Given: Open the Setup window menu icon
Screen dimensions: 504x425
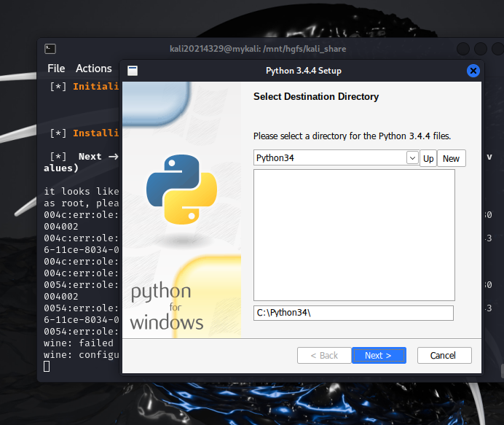Looking at the screenshot, I should pos(133,71).
